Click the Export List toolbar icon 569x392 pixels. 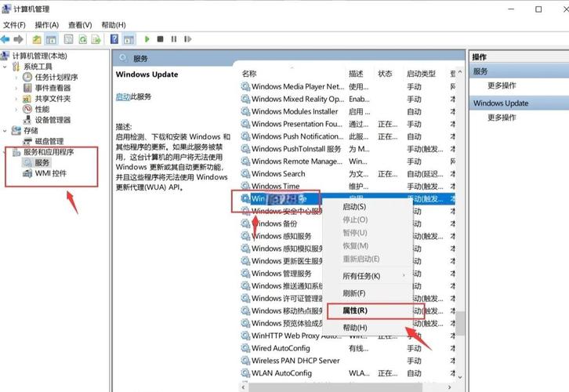(x=97, y=38)
